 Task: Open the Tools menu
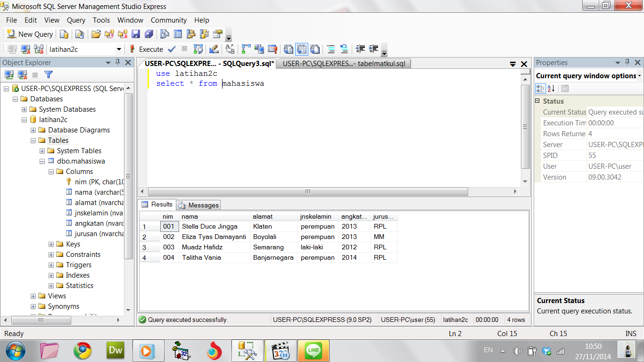101,20
